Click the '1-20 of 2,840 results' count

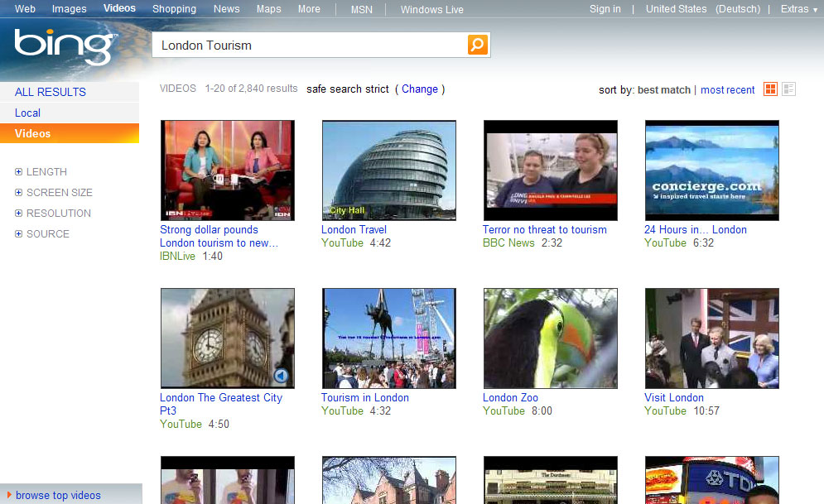pyautogui.click(x=251, y=89)
